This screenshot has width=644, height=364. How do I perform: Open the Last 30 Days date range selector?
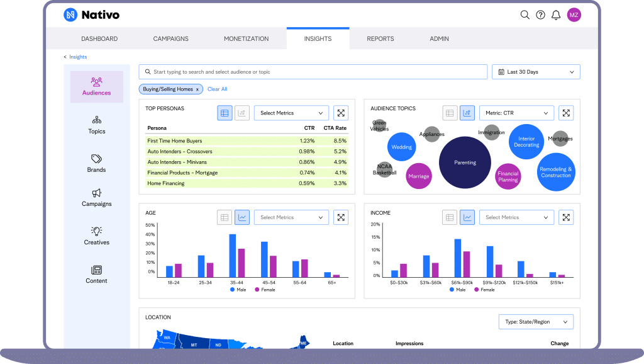tap(536, 72)
